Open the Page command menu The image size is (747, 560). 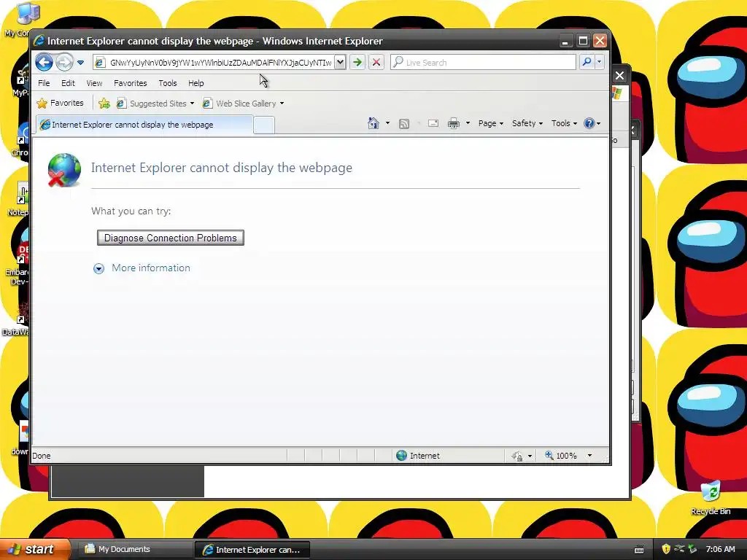click(491, 123)
